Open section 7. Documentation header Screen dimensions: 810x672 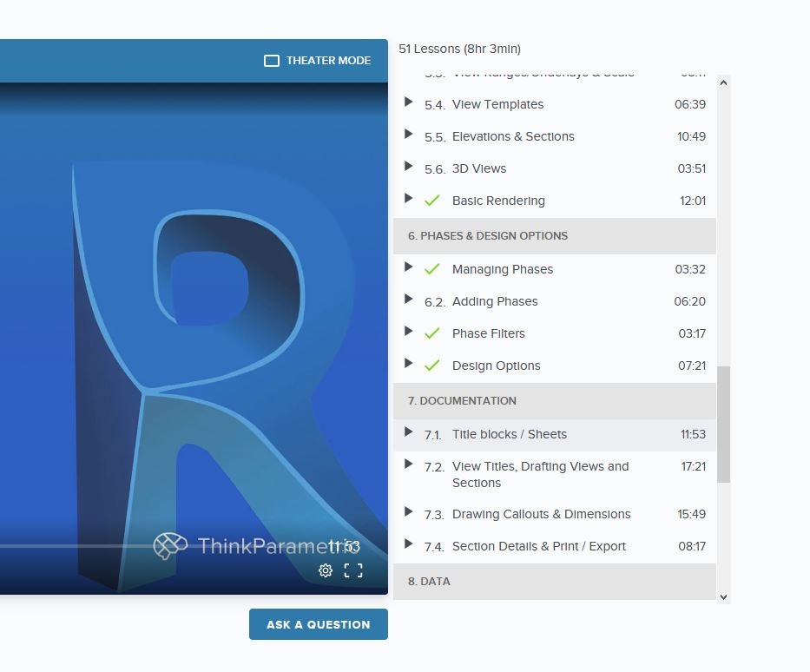pyautogui.click(x=555, y=401)
